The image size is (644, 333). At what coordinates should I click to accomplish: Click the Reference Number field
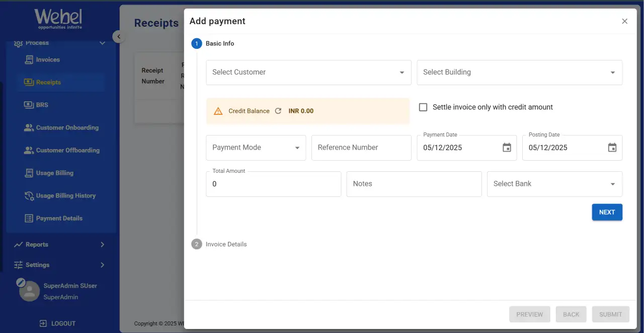click(x=361, y=148)
